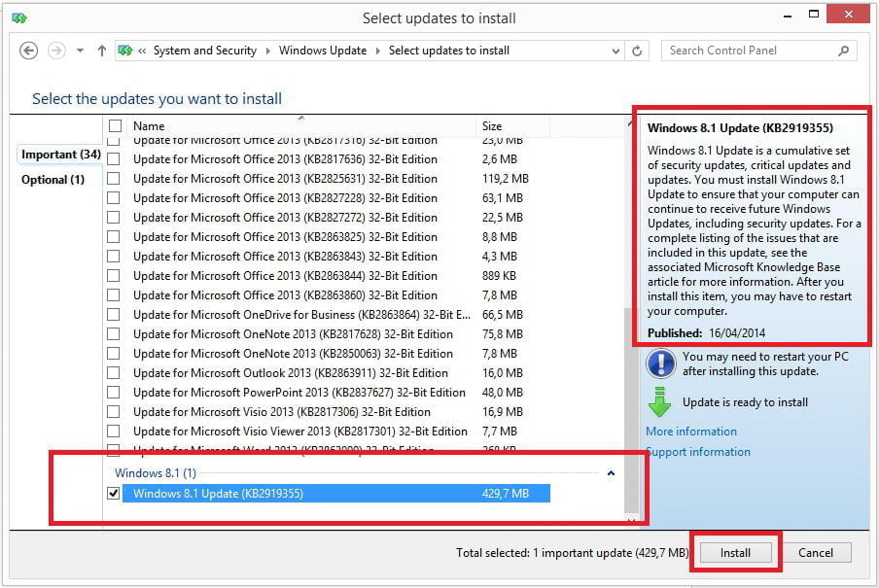Check OneNote 2013 KB2817628 update
The image size is (879, 588).
[113, 334]
